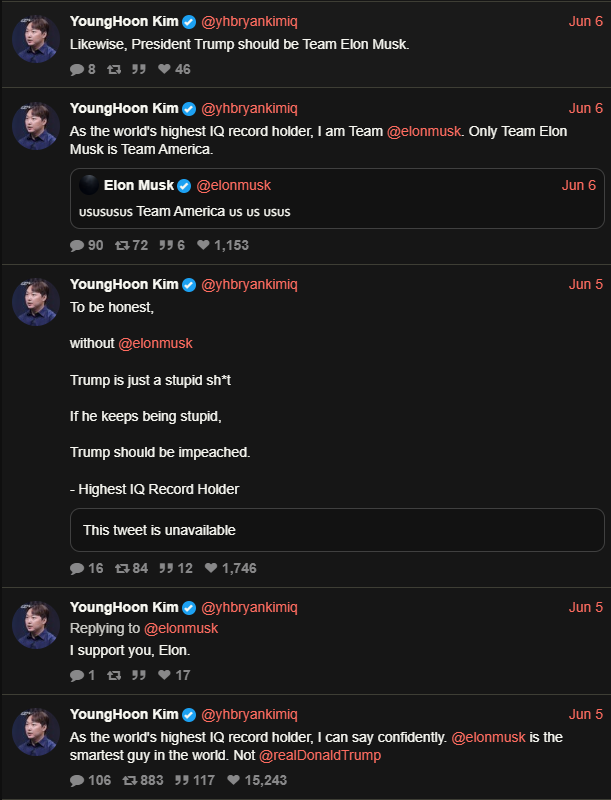Click comment icon on "Likewise, President Trump" tweet
This screenshot has height=800, width=611.
(77, 70)
